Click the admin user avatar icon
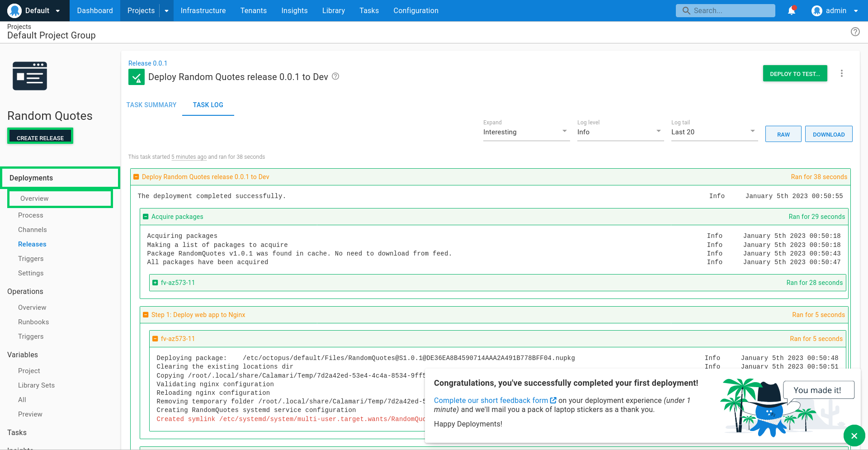Viewport: 868px width, 450px height. tap(816, 10)
